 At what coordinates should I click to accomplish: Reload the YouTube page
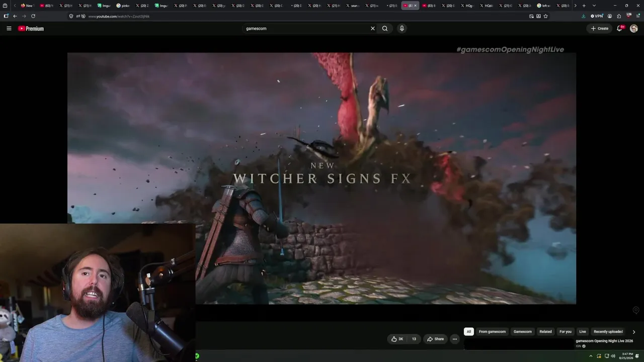(33, 16)
